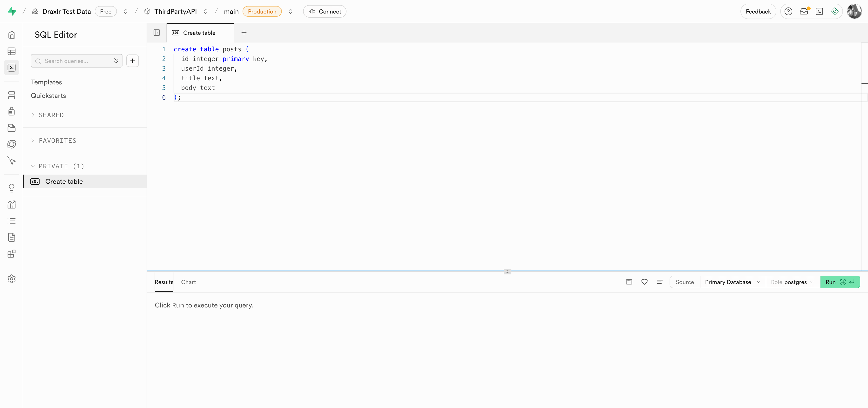
Task: Toggle the keyboard shortcuts icon in results bar
Action: tap(629, 282)
